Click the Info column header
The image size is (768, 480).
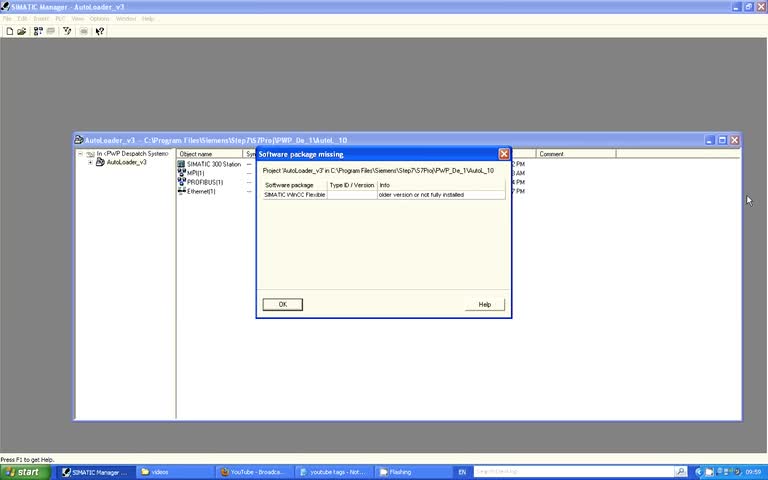[x=441, y=185]
